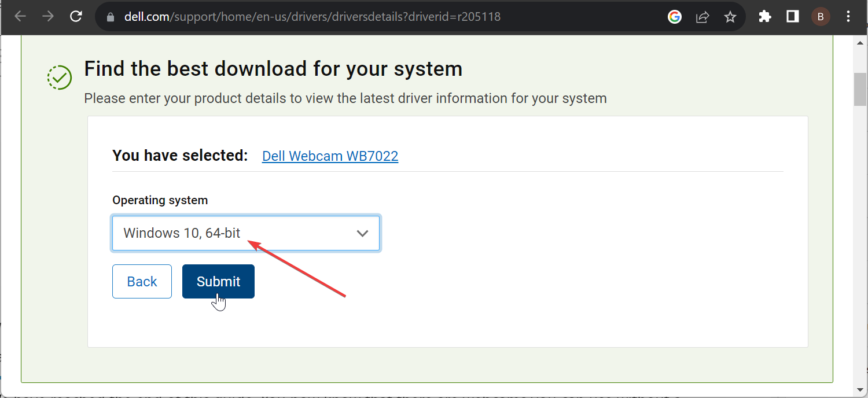The height and width of the screenshot is (398, 868).
Task: Click the page vertical scrollbar thumb
Action: 860,90
